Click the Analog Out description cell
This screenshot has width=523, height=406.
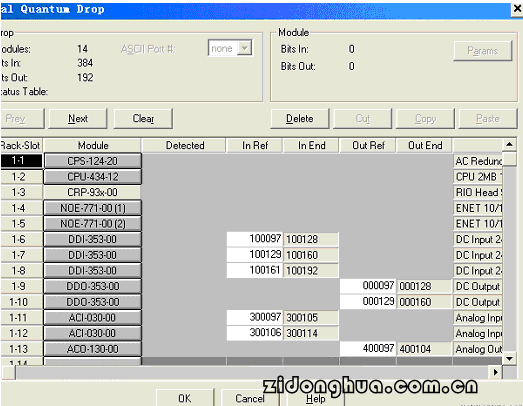pyautogui.click(x=478, y=349)
